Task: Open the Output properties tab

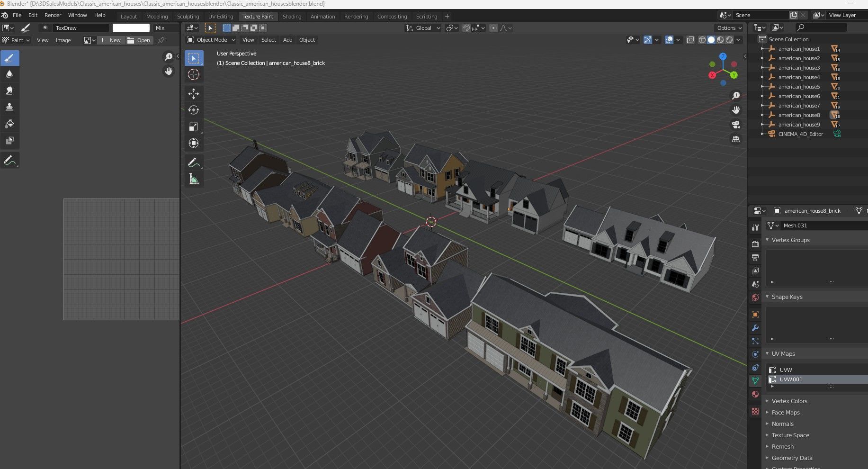Action: point(755,257)
